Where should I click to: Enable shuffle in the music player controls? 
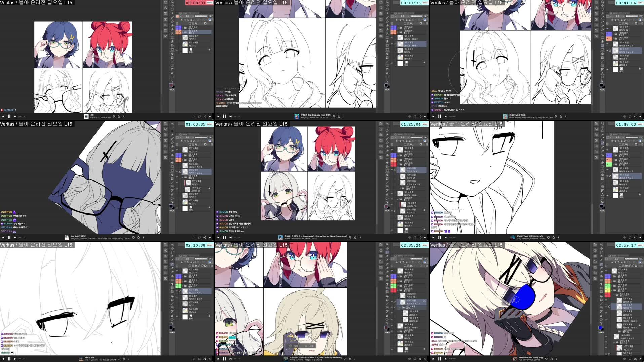[204, 116]
